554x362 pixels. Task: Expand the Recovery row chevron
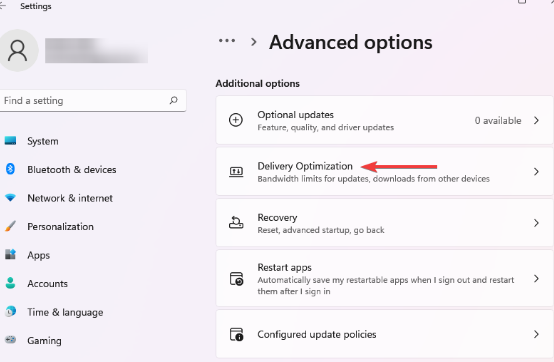pyautogui.click(x=536, y=223)
